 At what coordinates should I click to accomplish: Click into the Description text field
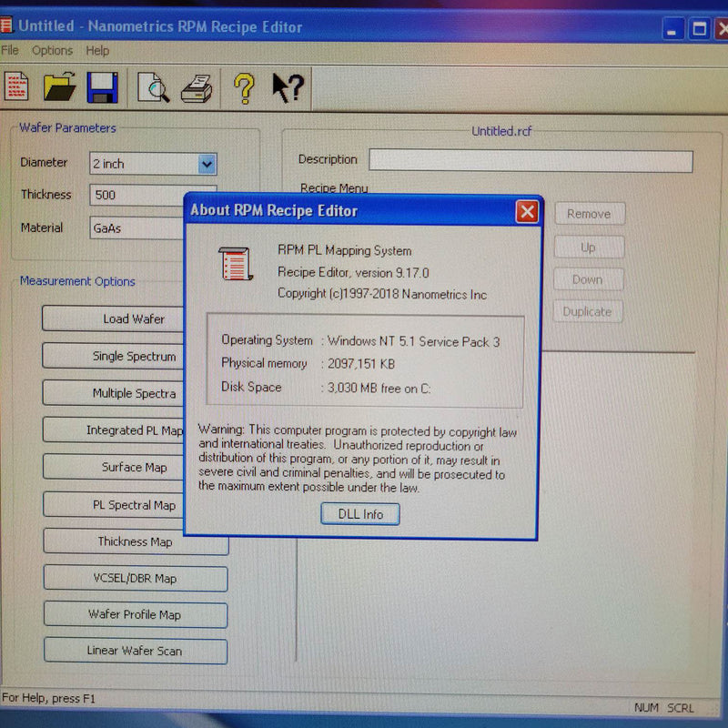(x=531, y=161)
